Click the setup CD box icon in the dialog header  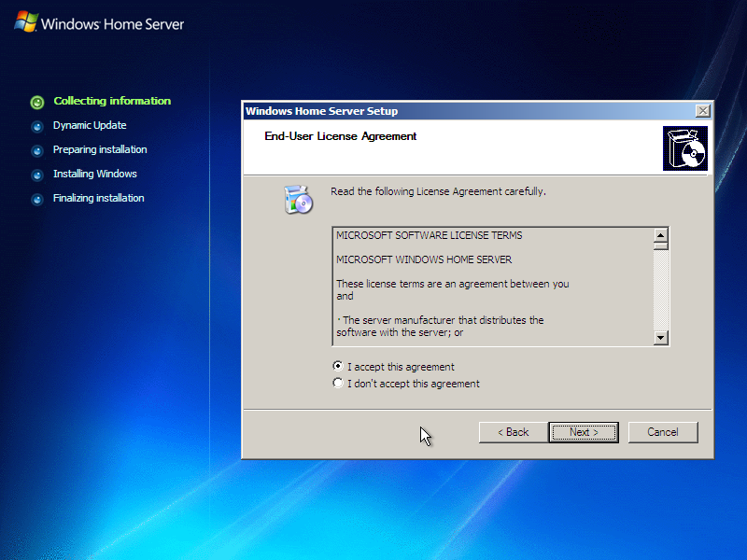[x=686, y=147]
